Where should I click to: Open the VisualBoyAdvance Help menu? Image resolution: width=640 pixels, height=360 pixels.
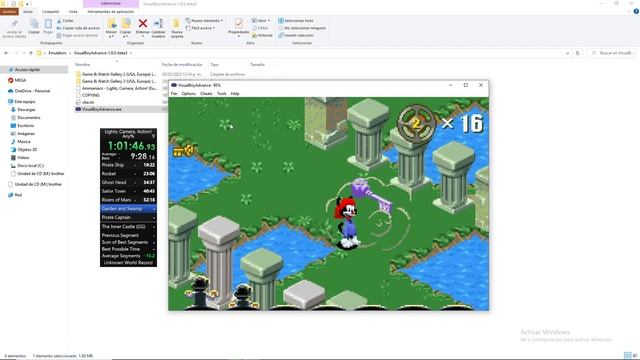(x=235, y=94)
